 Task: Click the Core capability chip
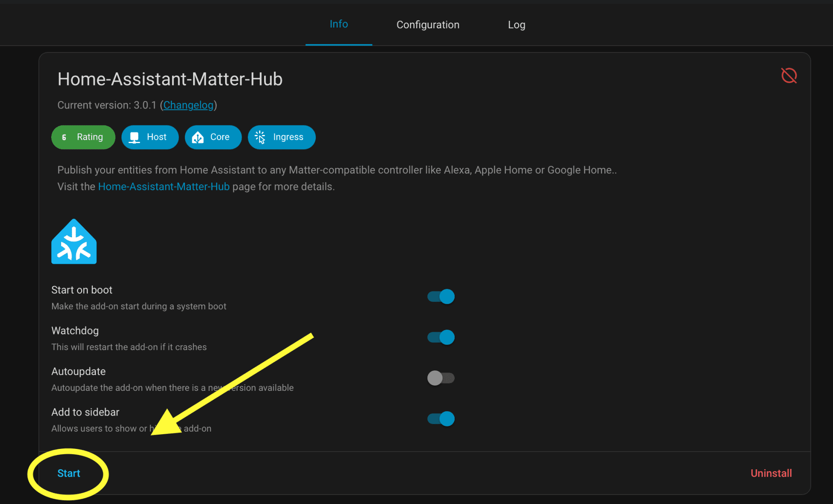tap(213, 137)
